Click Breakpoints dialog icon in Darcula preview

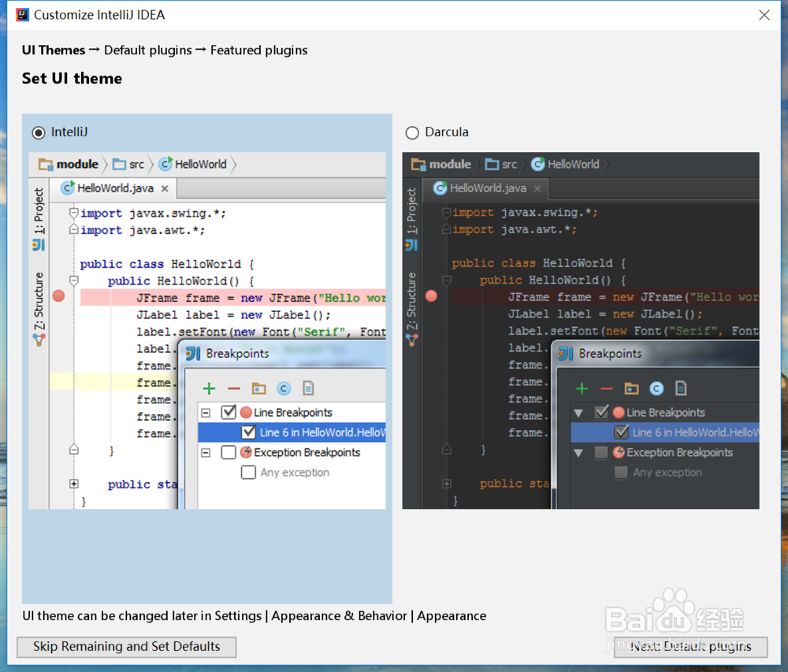tap(566, 354)
